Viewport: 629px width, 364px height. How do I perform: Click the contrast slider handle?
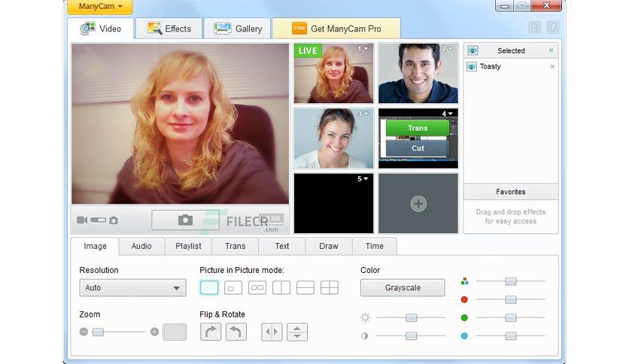(x=411, y=336)
